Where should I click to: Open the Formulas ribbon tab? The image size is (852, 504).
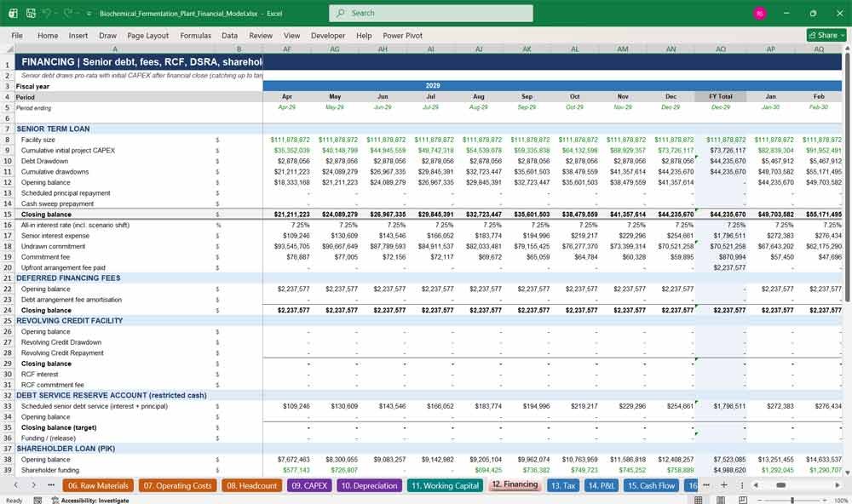point(196,35)
